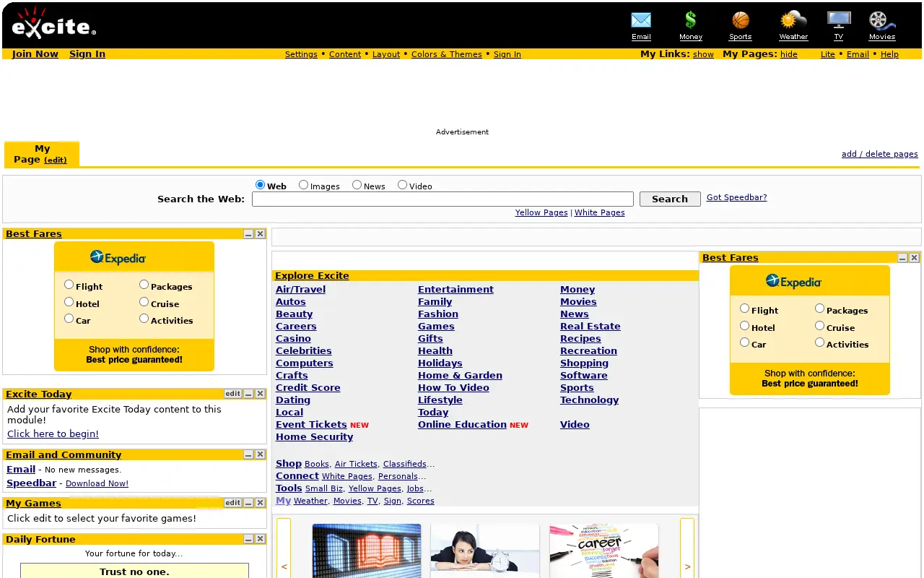Screen dimensions: 924x578
Task: Choose Hotel in right Expedia box
Action: pyautogui.click(x=745, y=326)
